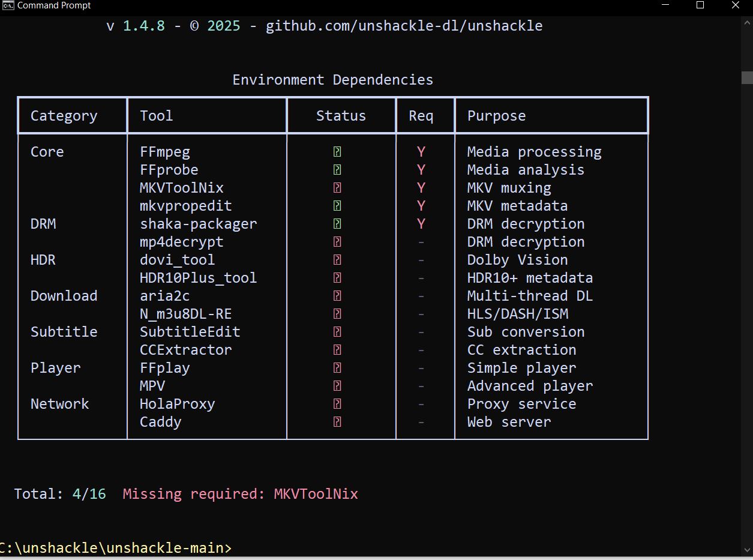Click the scrollbar down arrow
Viewport: 753px width, 560px height.
pyautogui.click(x=747, y=550)
